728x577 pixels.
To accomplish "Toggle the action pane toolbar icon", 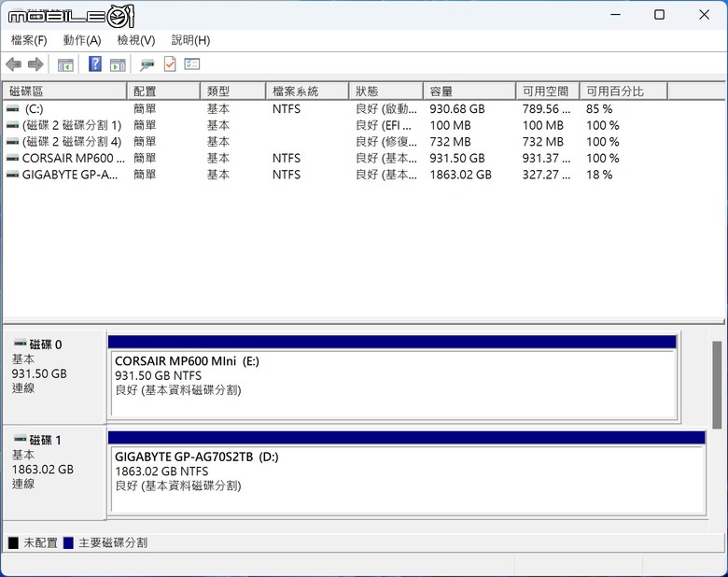I will coord(118,64).
